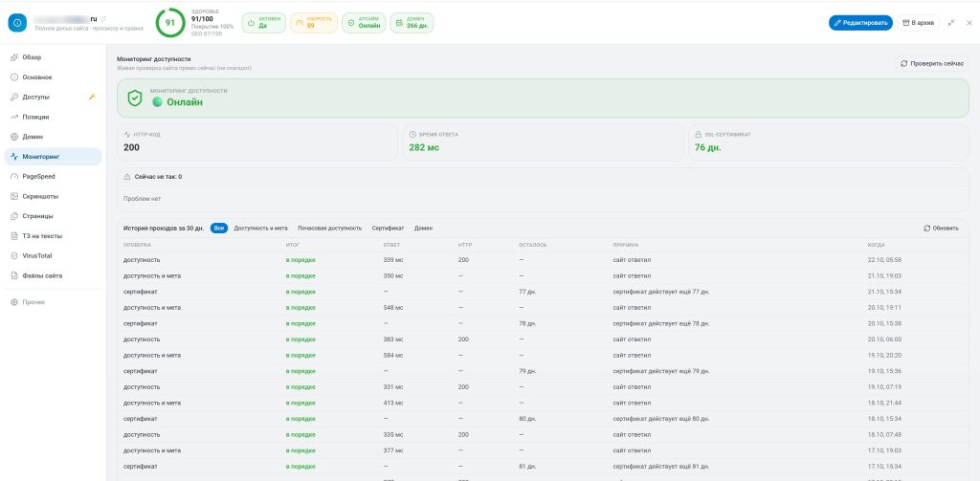Click the Скорость 59 badge
The image size is (980, 481).
pos(314,23)
